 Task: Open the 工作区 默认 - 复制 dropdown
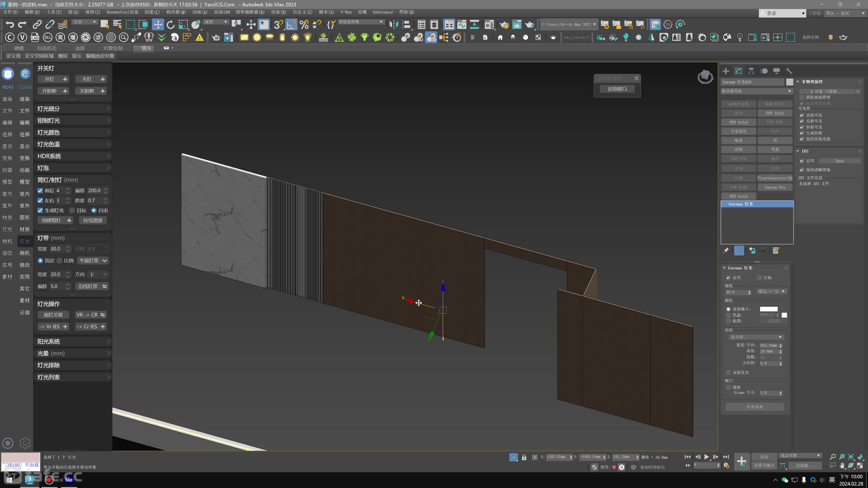coord(845,13)
